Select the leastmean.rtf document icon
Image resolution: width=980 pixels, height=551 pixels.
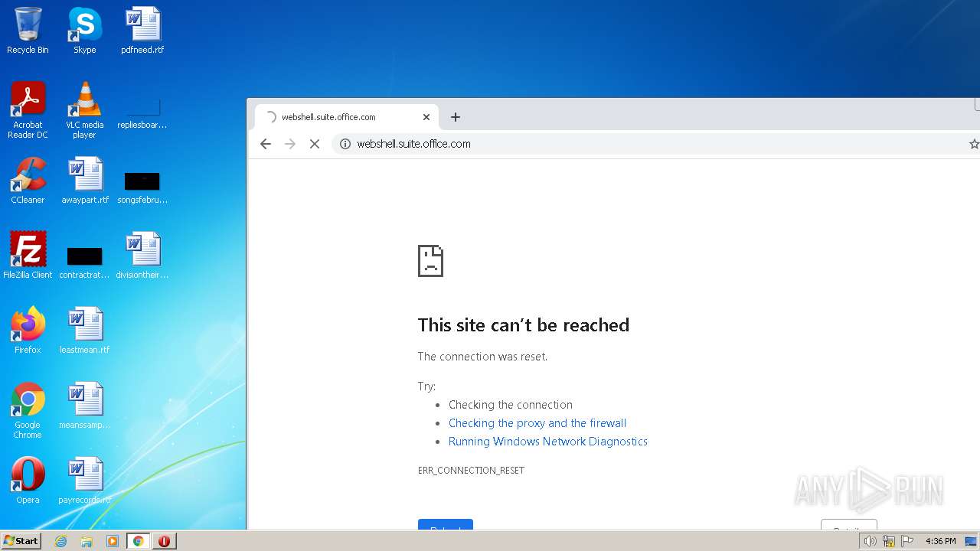85,331
